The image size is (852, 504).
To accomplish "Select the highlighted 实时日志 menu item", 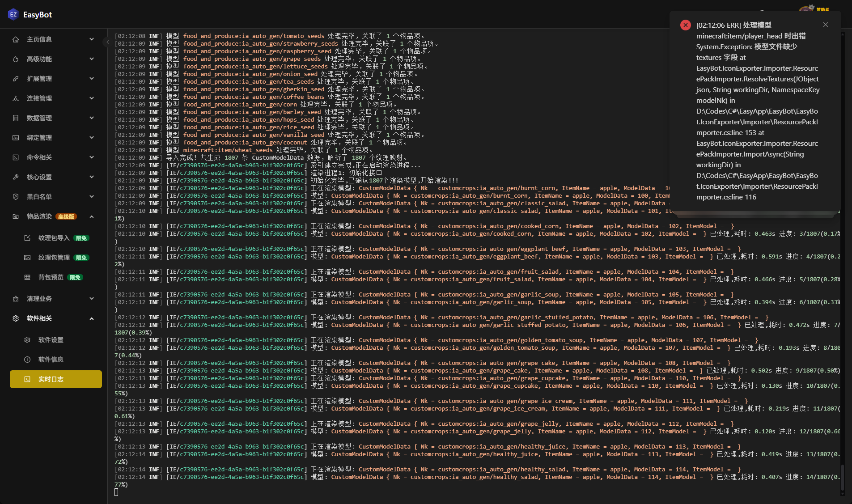I will 56,379.
